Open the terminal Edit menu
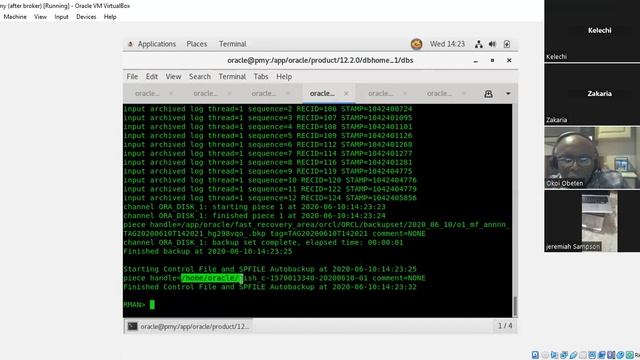 (x=151, y=76)
